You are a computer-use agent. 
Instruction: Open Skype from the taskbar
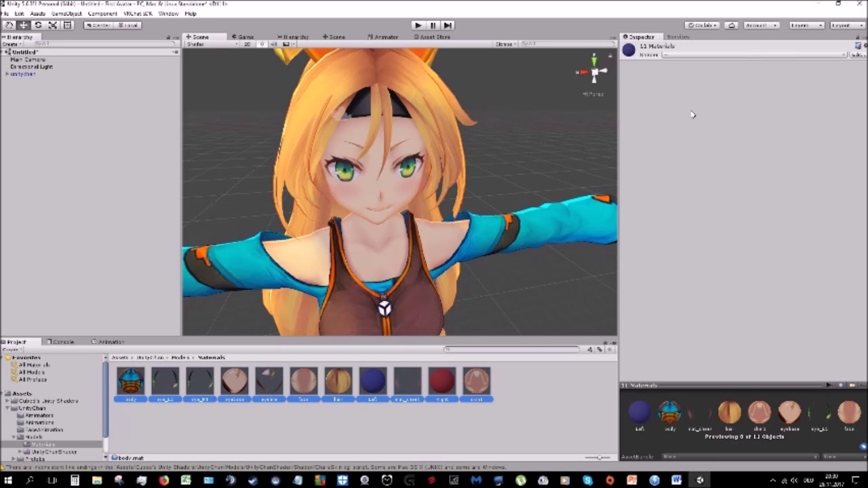point(588,481)
